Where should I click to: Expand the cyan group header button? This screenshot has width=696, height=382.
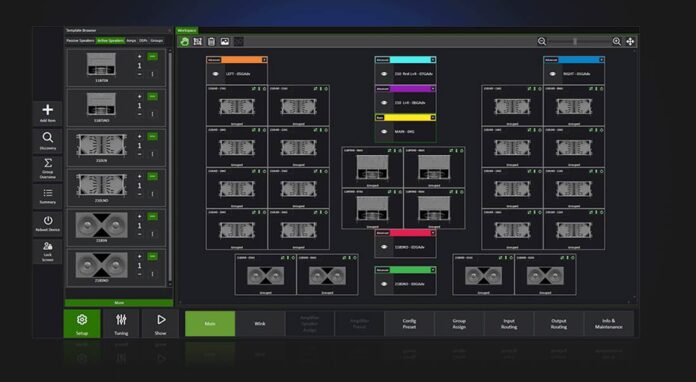click(x=433, y=59)
